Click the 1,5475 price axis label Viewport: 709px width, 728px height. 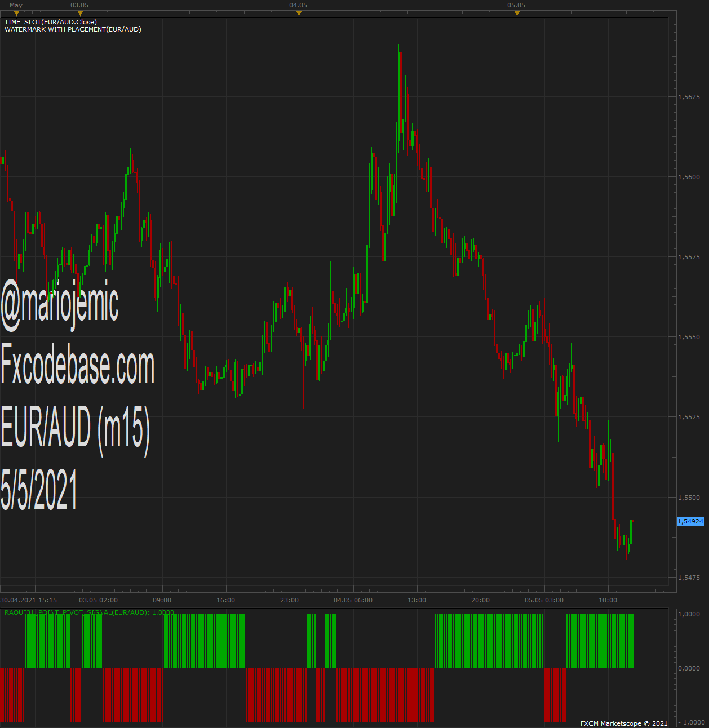(688, 578)
